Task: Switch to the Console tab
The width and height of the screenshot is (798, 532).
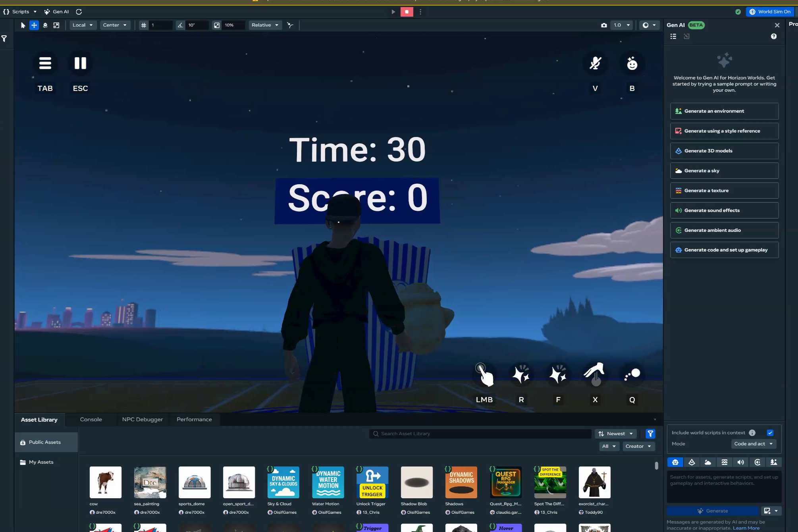Action: 91,420
